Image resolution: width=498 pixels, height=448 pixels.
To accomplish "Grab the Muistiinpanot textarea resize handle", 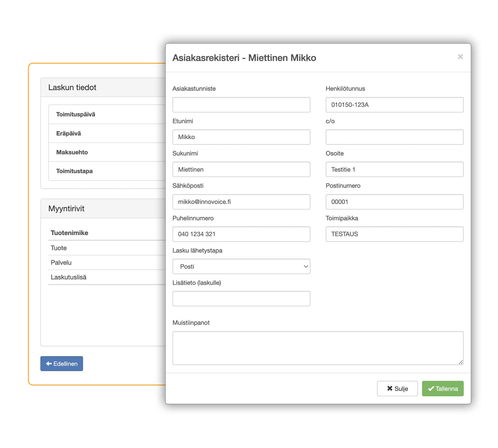I will tap(460, 362).
